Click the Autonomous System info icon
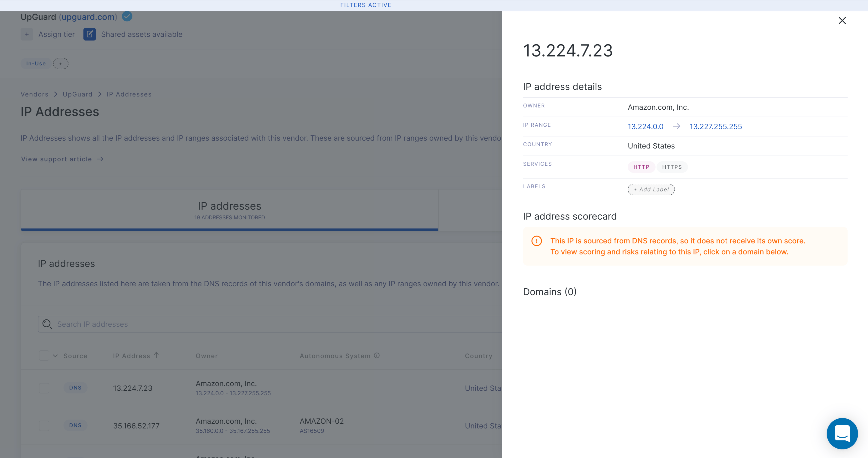Image resolution: width=868 pixels, height=458 pixels. (377, 355)
